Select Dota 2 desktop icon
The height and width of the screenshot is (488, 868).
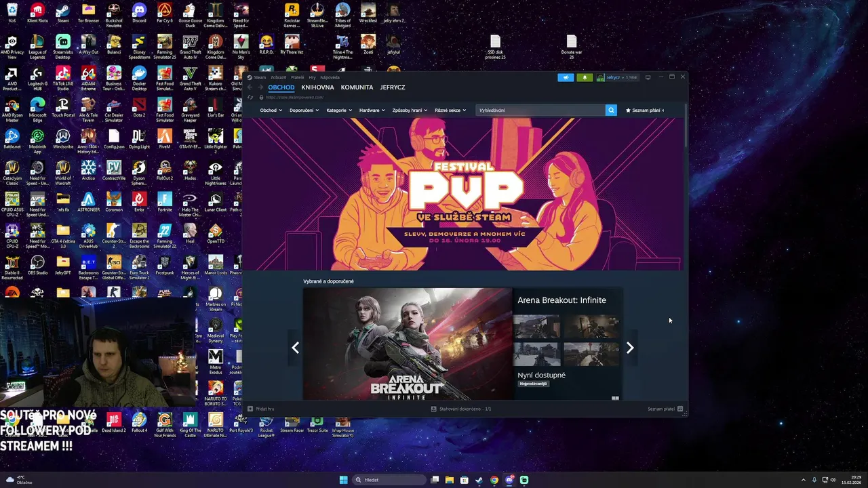tap(139, 108)
